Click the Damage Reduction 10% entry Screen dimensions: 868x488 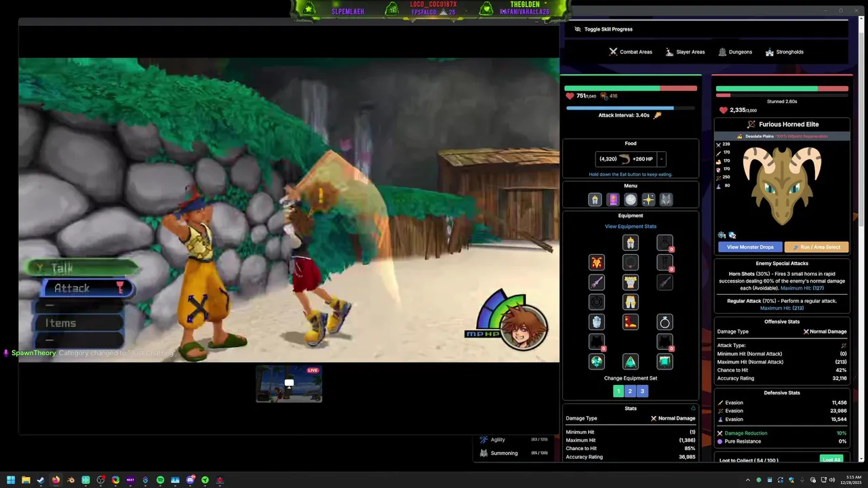point(782,433)
